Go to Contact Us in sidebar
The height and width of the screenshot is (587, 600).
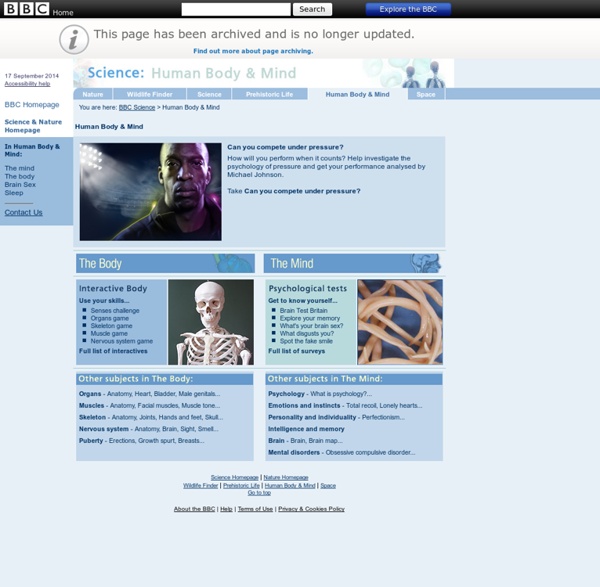tap(23, 212)
